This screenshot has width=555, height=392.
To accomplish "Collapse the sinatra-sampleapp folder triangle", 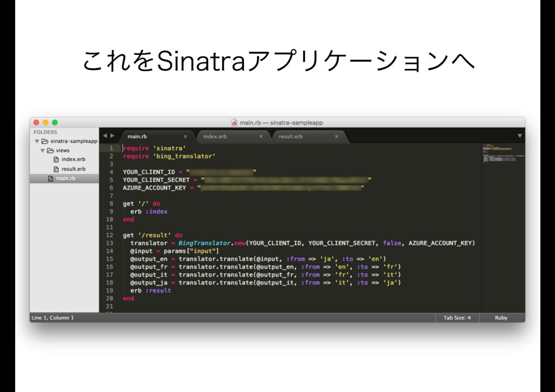I will (x=37, y=141).
